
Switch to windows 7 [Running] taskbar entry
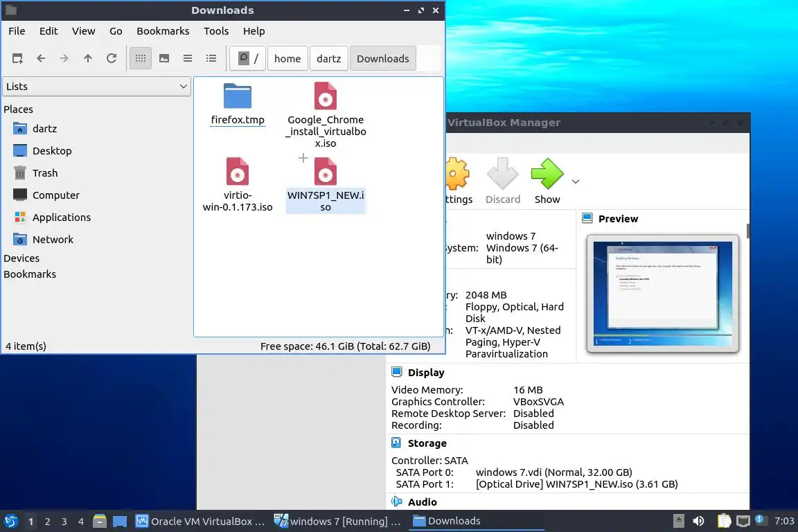click(338, 522)
